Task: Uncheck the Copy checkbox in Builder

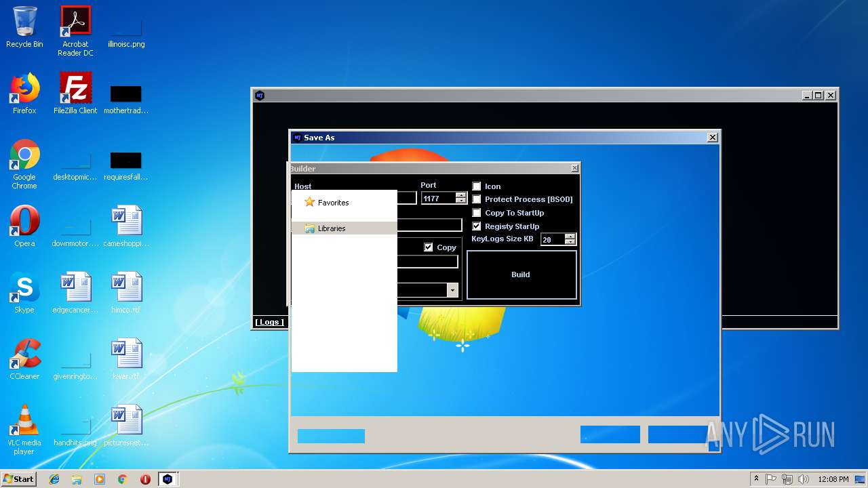Action: (429, 247)
